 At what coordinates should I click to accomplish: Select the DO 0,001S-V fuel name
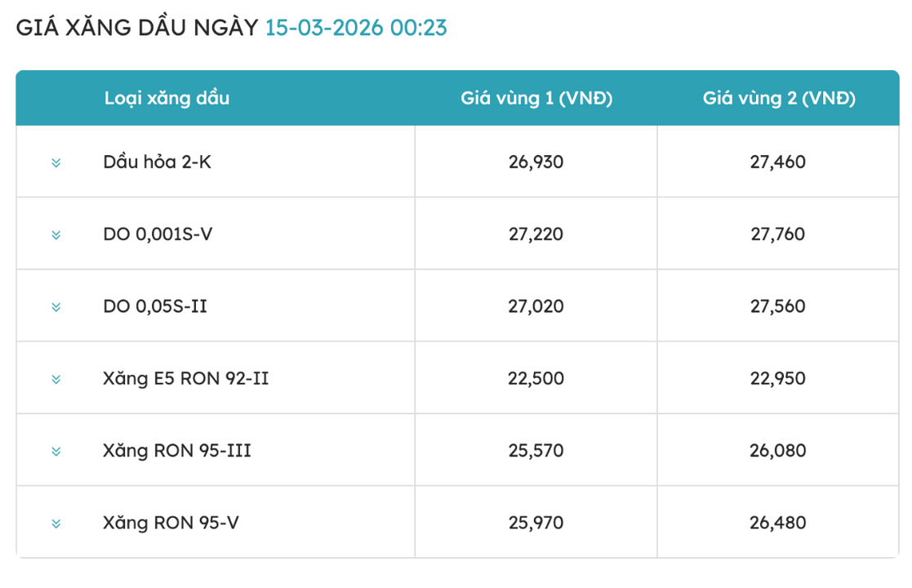[x=158, y=234]
